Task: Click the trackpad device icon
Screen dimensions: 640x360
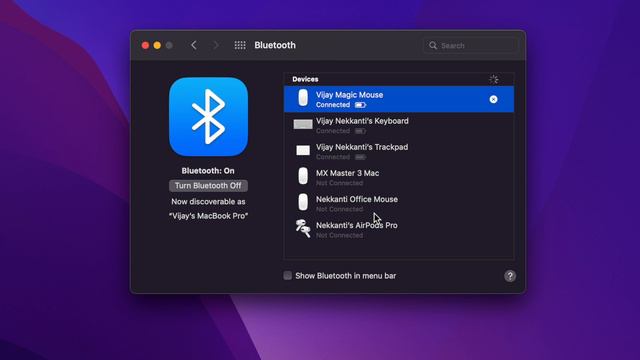Action: 303,151
